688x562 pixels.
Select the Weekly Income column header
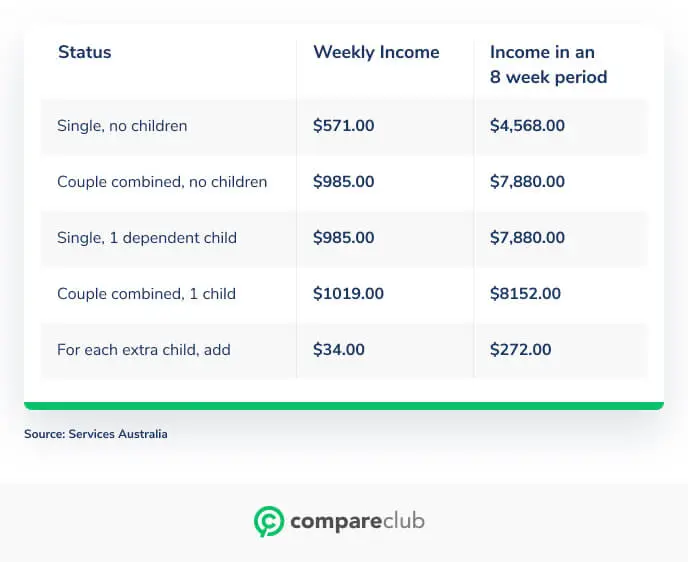pos(376,52)
